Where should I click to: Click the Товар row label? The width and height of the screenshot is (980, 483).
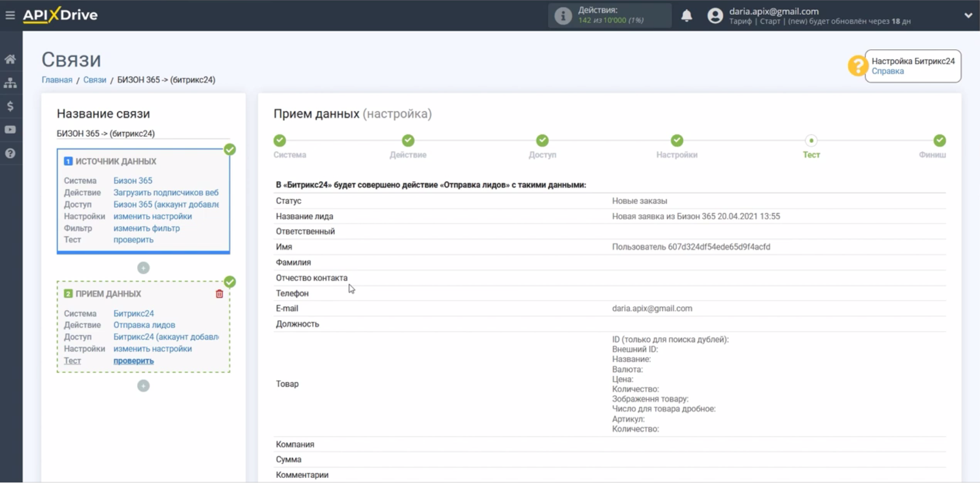pos(287,384)
